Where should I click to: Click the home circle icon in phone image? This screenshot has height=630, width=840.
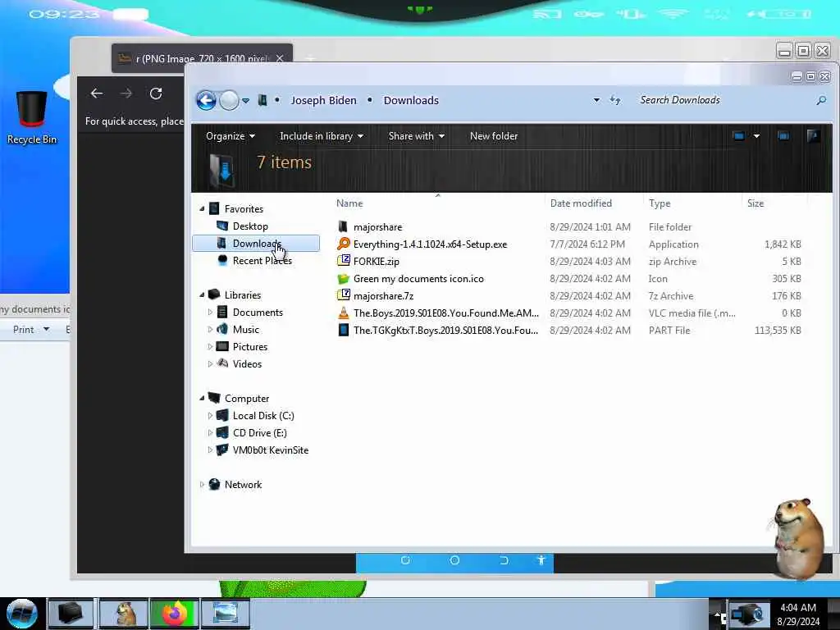click(x=454, y=559)
